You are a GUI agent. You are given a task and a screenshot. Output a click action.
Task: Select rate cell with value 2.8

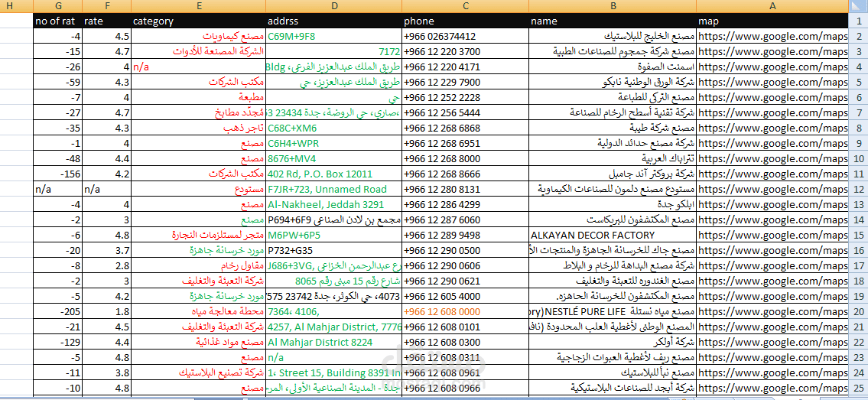click(106, 265)
